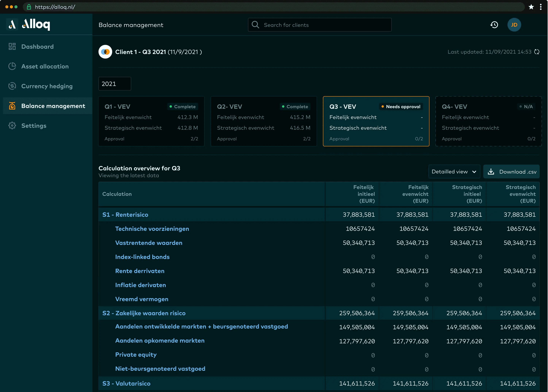Download the .csv file

tap(511, 172)
